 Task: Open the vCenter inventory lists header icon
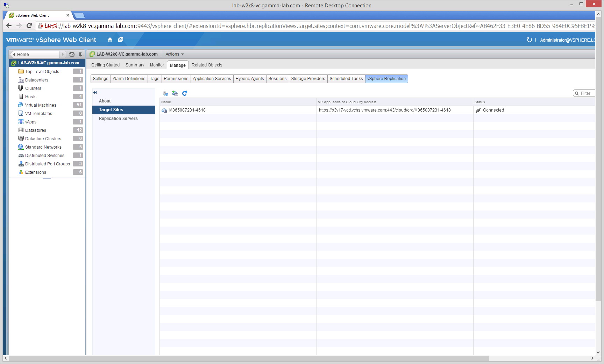121,40
